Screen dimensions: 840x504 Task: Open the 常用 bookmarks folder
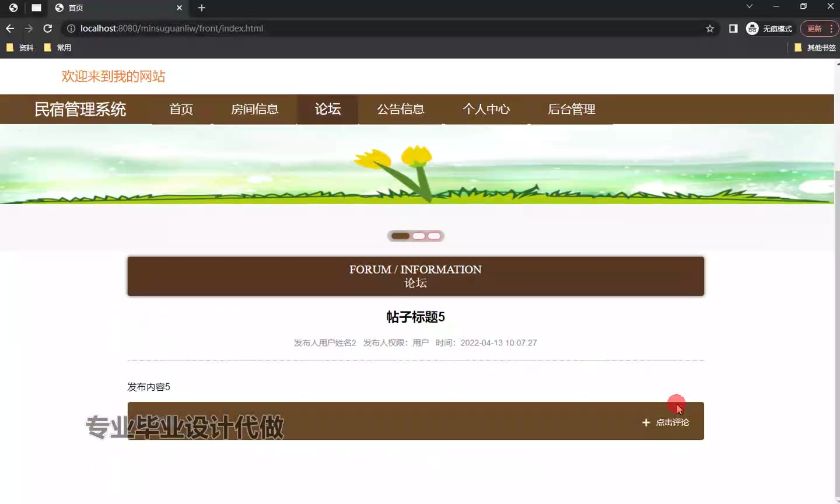[x=58, y=48]
